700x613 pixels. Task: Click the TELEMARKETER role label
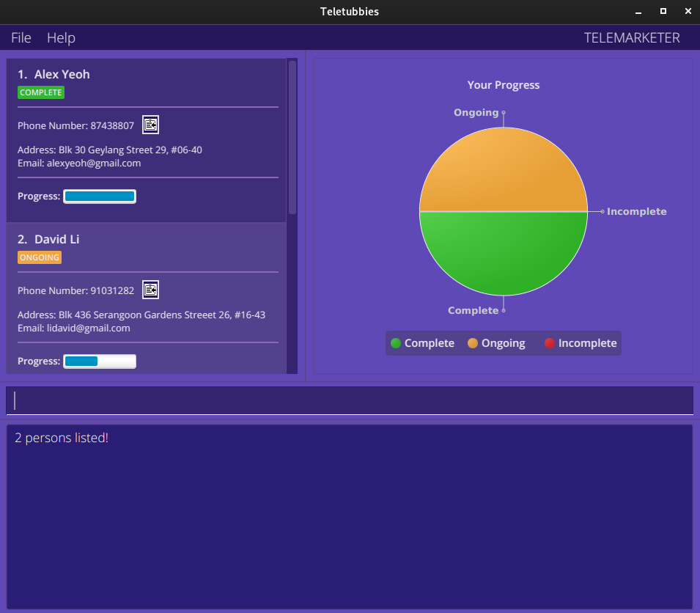click(632, 37)
